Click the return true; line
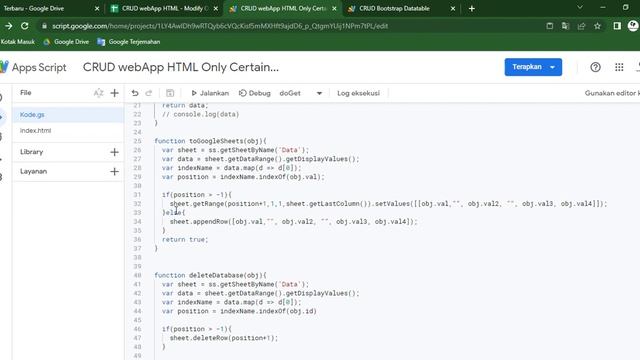Viewport: 640px width, 360px height. (185, 240)
